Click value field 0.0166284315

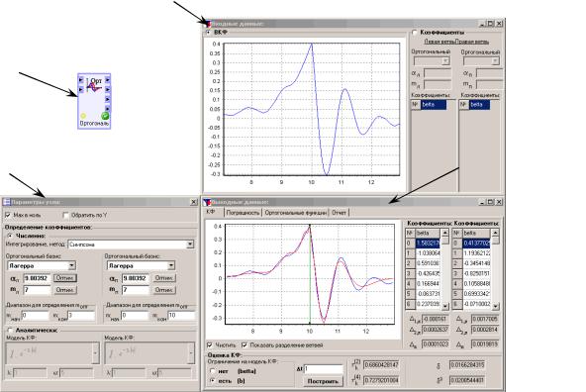click(x=467, y=365)
